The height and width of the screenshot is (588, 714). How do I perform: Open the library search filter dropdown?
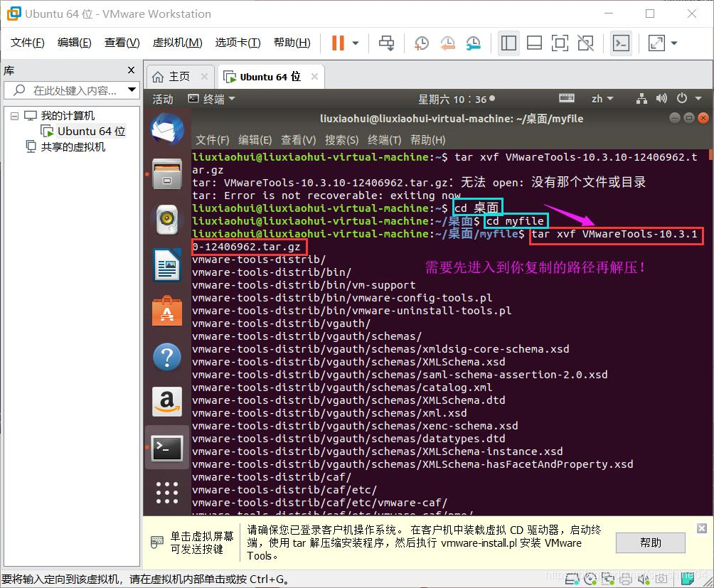pyautogui.click(x=132, y=90)
